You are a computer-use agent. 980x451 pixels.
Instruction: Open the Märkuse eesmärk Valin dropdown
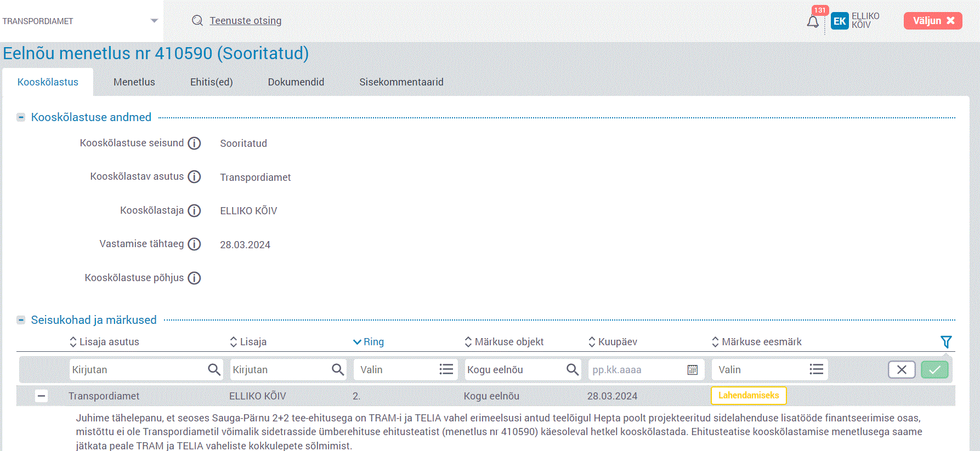tap(769, 369)
